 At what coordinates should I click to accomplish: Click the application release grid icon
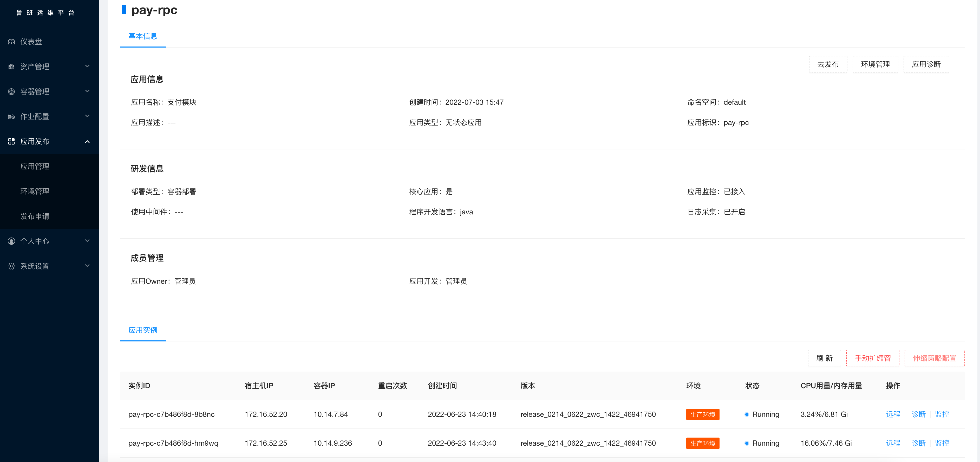11,141
